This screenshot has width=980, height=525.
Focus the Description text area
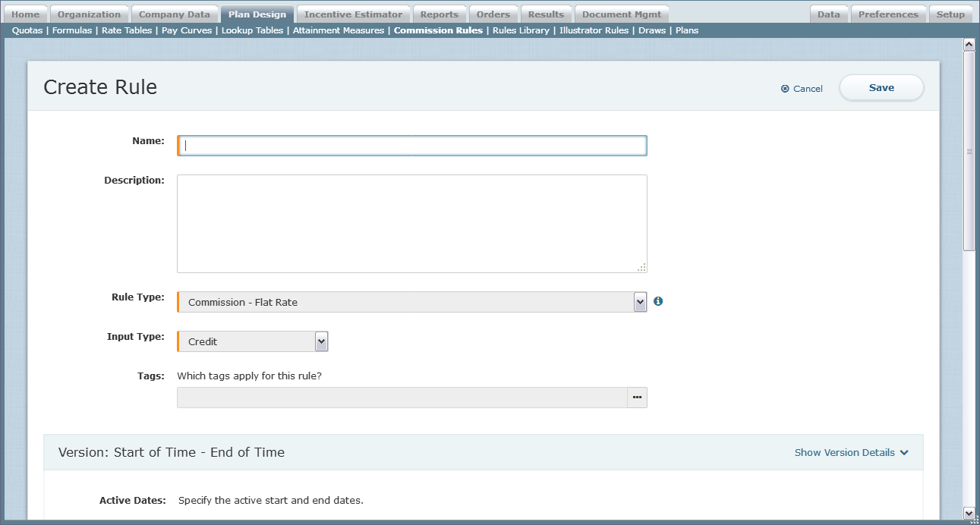(412, 224)
